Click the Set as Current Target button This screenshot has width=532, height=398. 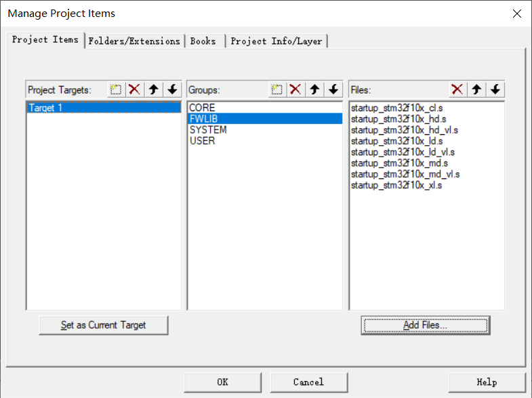[x=104, y=325]
